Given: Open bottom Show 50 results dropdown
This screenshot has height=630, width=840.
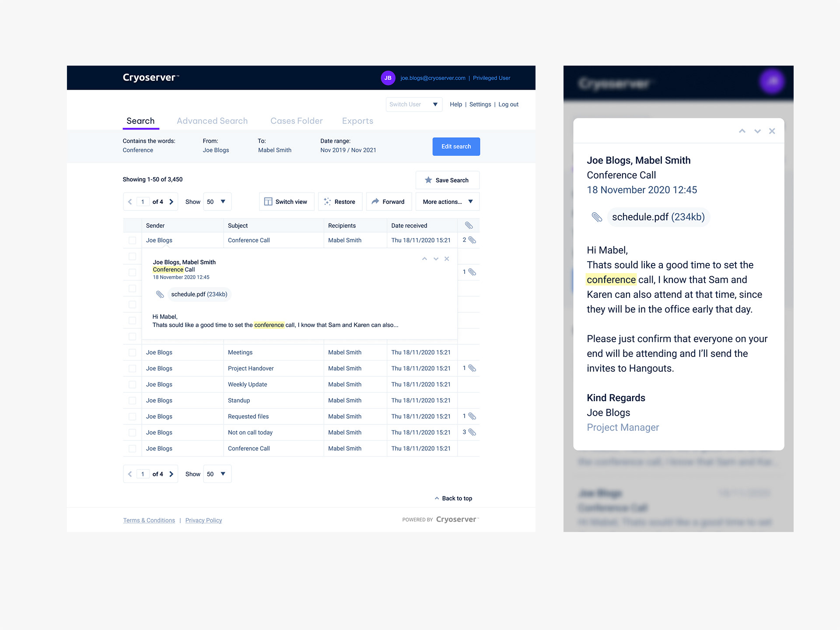Looking at the screenshot, I should coord(217,474).
